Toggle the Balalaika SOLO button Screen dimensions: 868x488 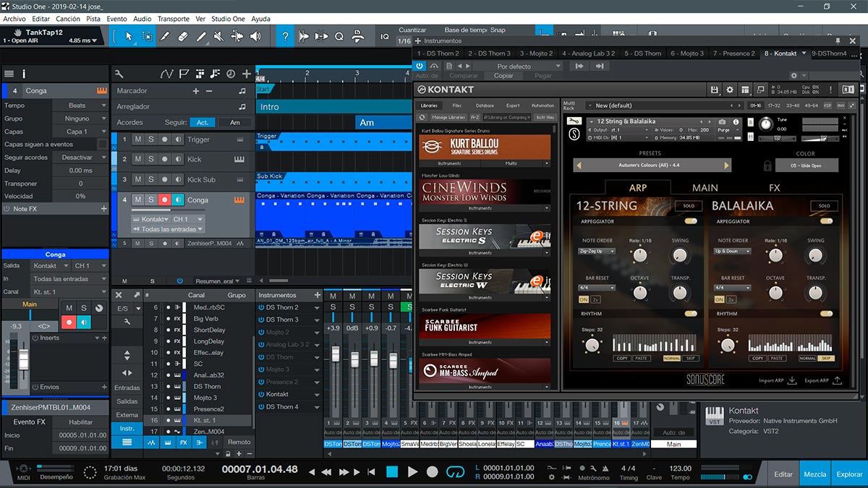(x=824, y=206)
